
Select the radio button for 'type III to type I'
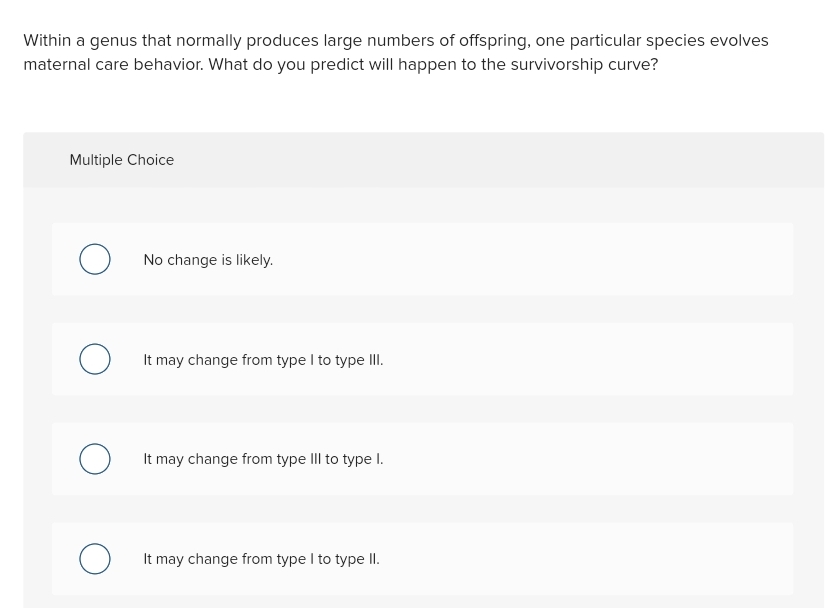[94, 458]
